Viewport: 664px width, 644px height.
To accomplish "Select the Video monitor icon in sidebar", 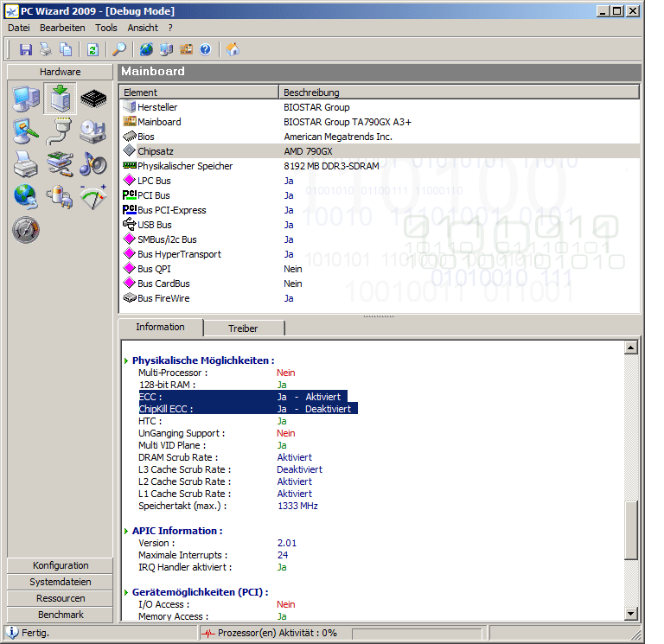I will pos(26,131).
